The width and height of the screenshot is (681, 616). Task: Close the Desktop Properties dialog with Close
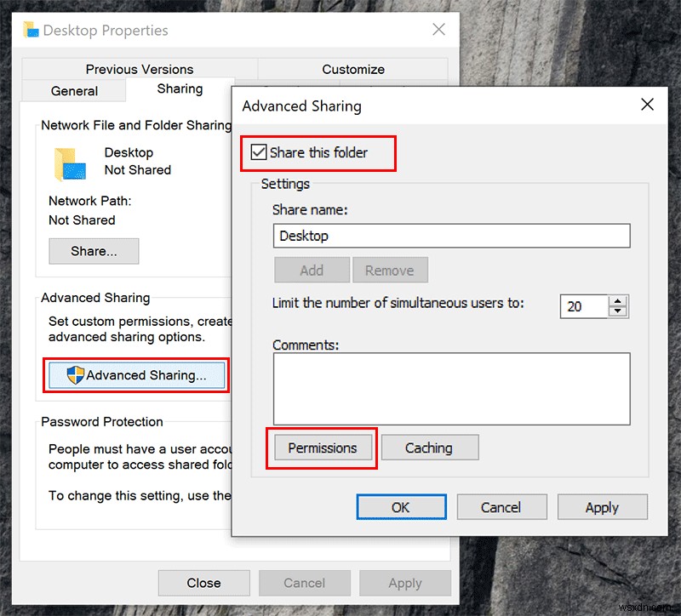[x=203, y=583]
